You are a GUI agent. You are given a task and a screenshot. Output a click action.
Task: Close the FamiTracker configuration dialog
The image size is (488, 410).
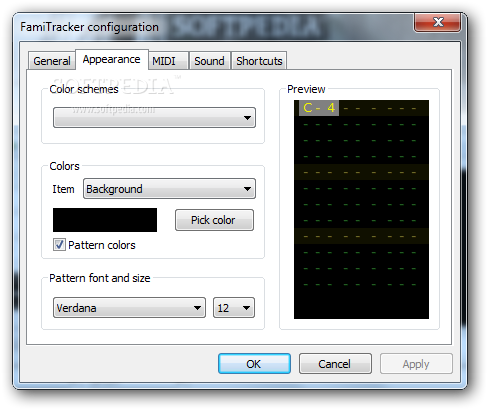tap(438, 22)
